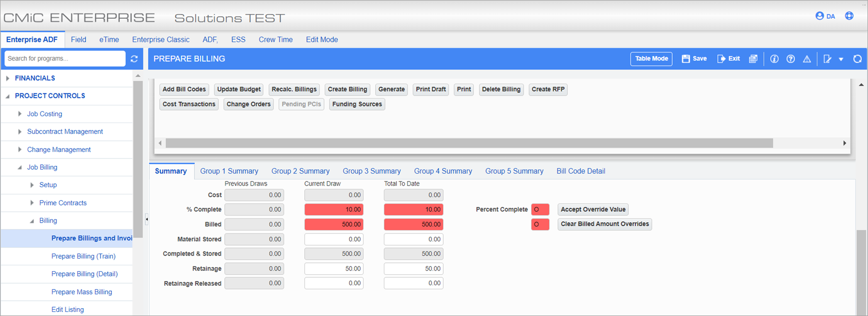Screen dimensions: 868x316
Task: Click the Print Draft button
Action: tap(431, 90)
